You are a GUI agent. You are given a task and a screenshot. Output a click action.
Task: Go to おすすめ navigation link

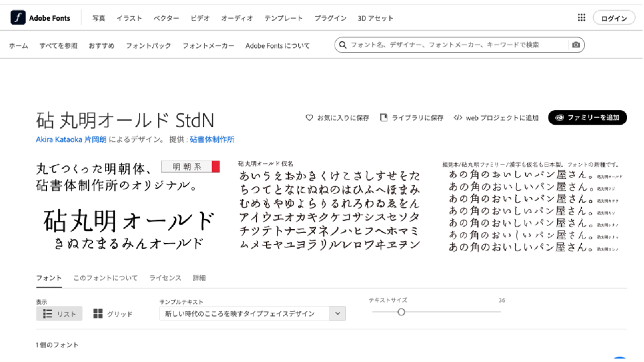101,46
